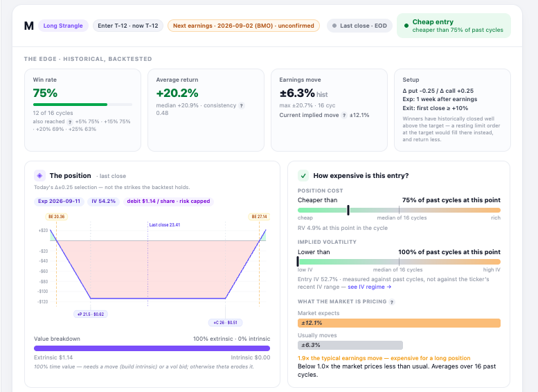Click the help icon next to 'also reached'

(70, 122)
